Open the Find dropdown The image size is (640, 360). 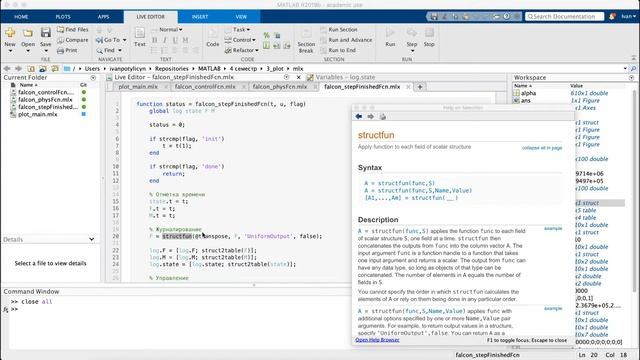pyautogui.click(x=109, y=50)
